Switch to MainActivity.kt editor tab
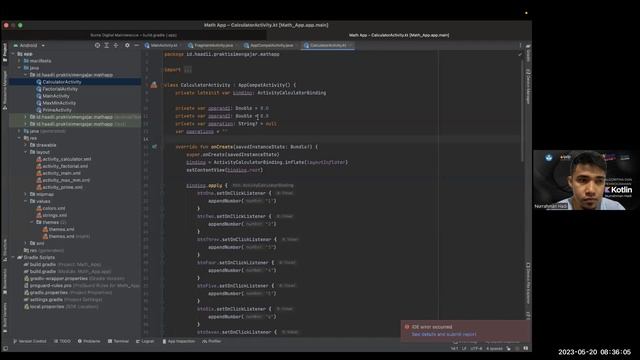Screen dimensions: 640x360 (x=163, y=45)
